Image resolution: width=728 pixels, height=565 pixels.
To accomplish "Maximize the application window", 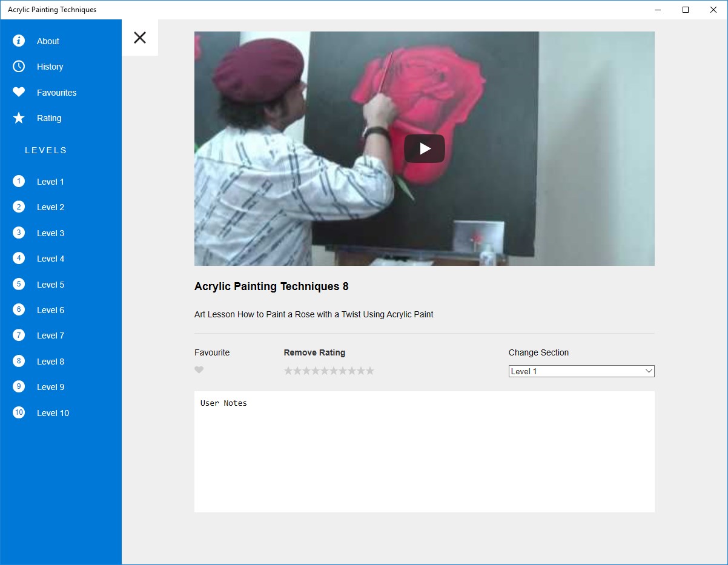I will pos(686,10).
